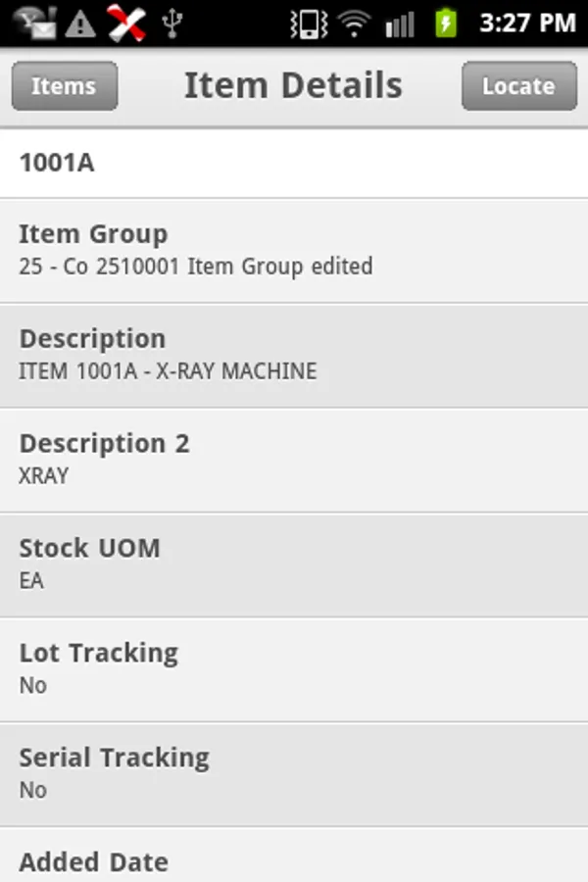The height and width of the screenshot is (882, 588).
Task: Tap the Yahoo mail notification icon
Action: coord(35,23)
